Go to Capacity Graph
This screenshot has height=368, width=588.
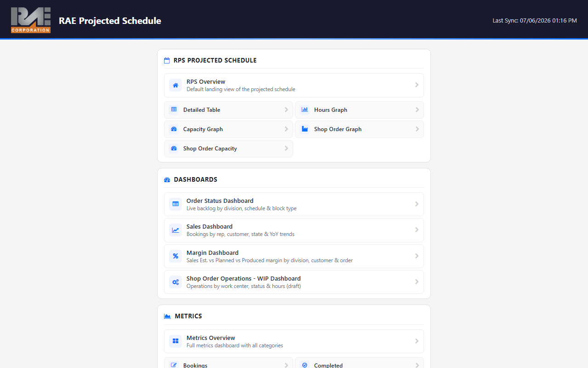[228, 129]
